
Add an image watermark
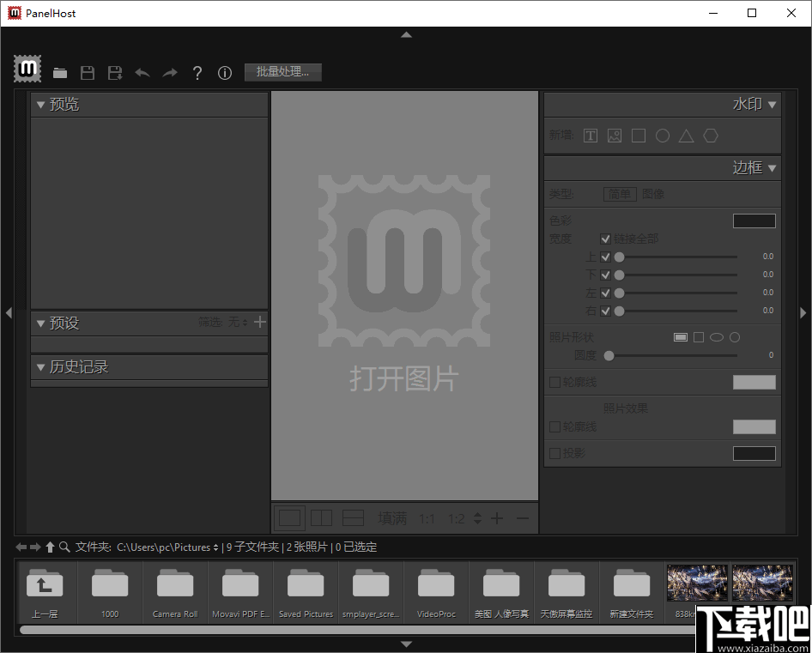[615, 135]
